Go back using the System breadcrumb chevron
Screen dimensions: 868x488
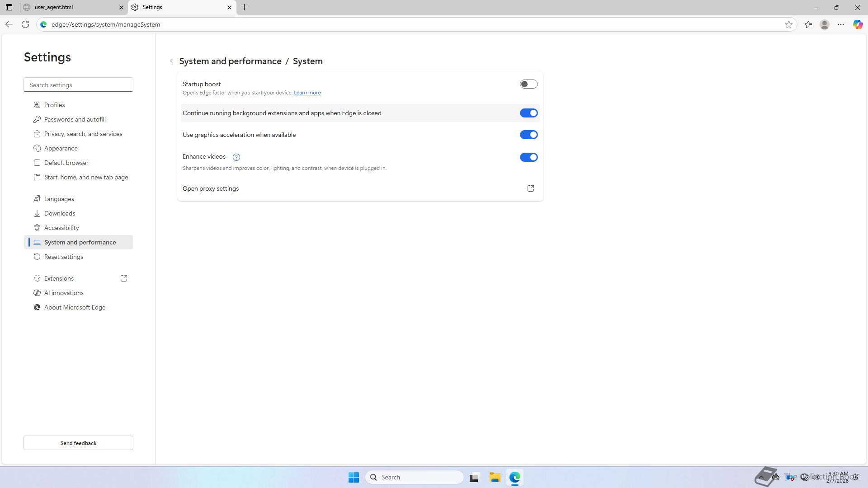[171, 61]
